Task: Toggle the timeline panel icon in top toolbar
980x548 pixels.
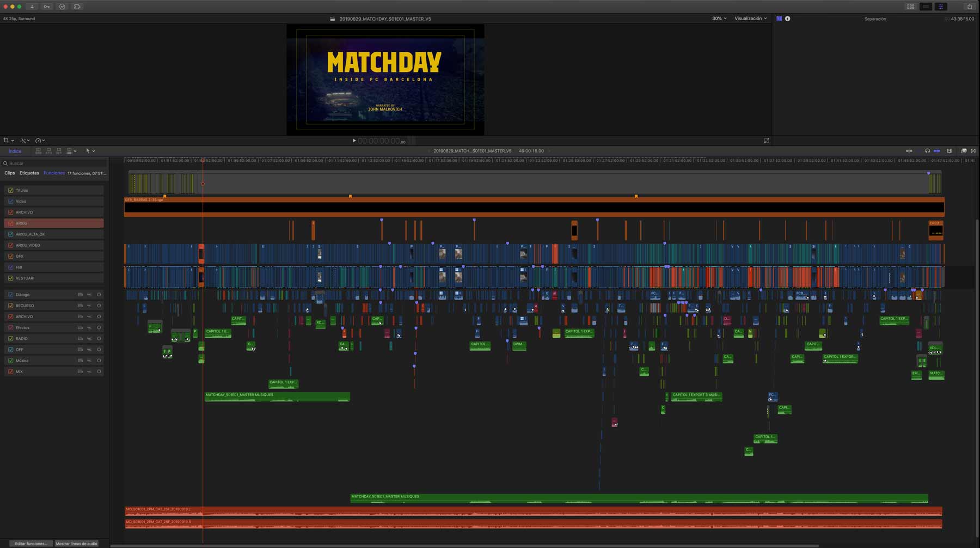Action: pos(926,7)
